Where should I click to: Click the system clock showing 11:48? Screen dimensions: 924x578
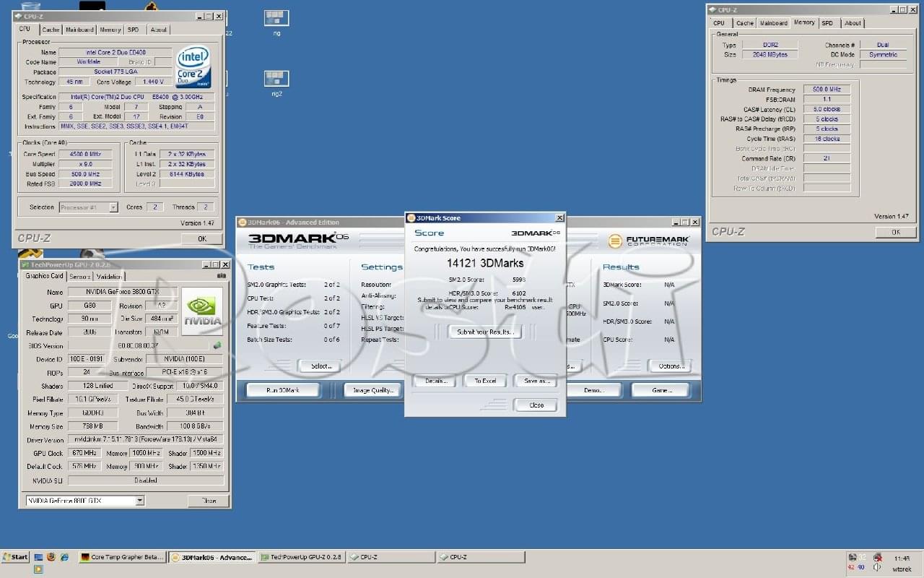(x=902, y=558)
